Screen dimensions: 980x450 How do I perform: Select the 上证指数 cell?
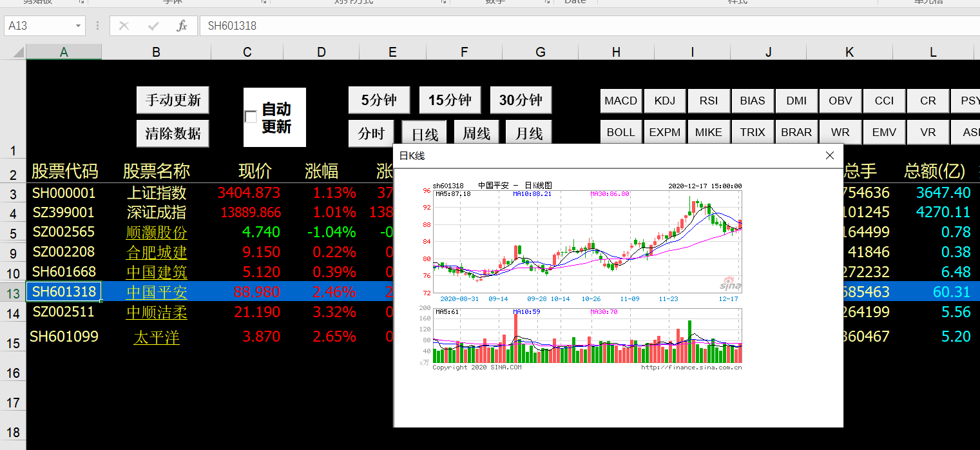(x=157, y=193)
